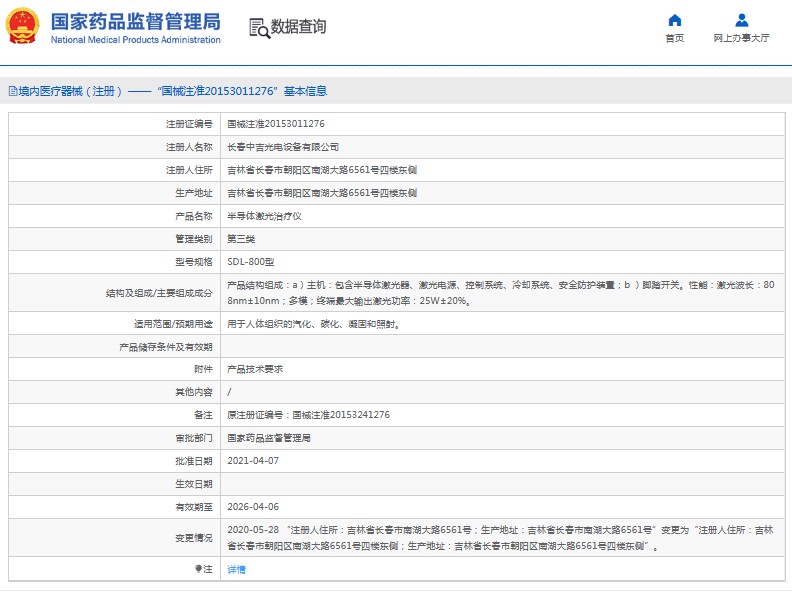
Task: Click the 附件 row label
Action: tap(204, 369)
